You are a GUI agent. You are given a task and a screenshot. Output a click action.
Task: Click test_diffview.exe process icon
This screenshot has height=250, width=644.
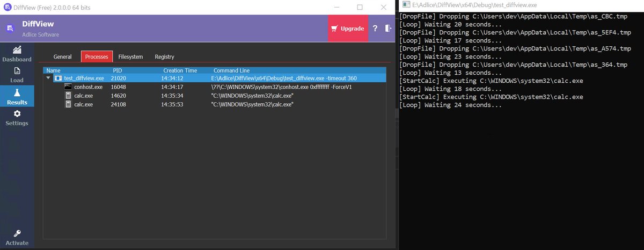click(x=58, y=78)
